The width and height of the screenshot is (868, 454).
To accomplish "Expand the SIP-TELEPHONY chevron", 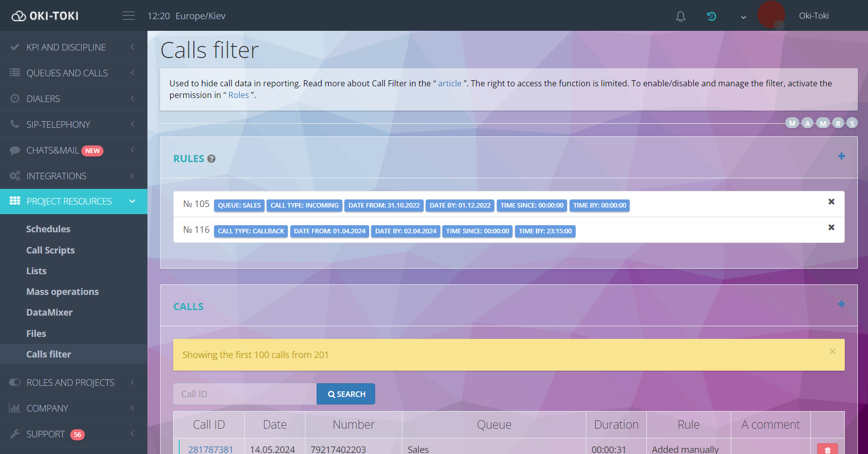I will (132, 124).
